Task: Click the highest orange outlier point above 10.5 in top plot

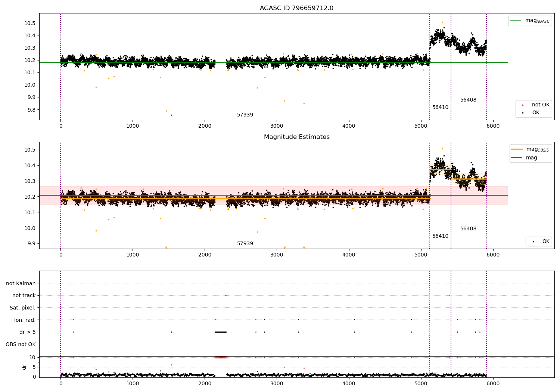Action: (442, 22)
